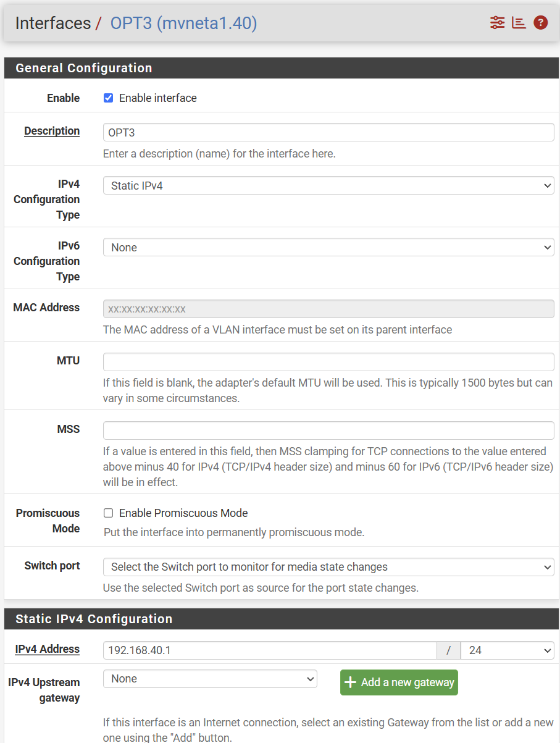This screenshot has height=743, width=560.
Task: Open the help question mark icon
Action: [541, 23]
